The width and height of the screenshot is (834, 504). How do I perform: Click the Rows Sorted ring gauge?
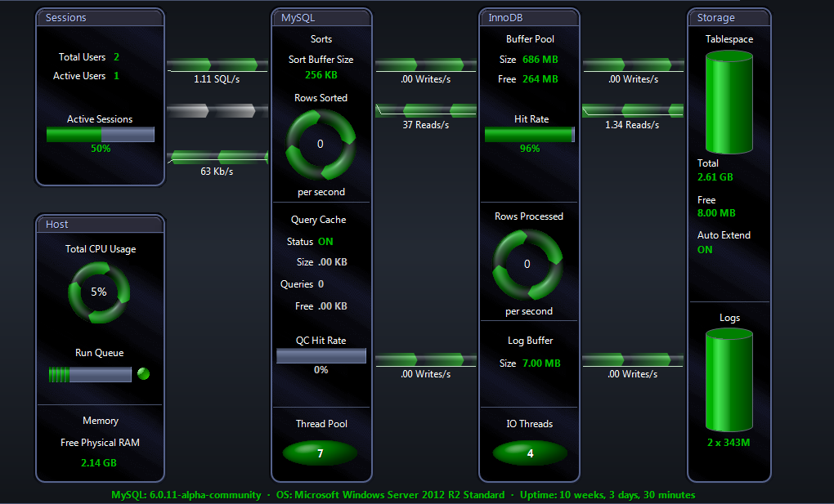point(321,144)
